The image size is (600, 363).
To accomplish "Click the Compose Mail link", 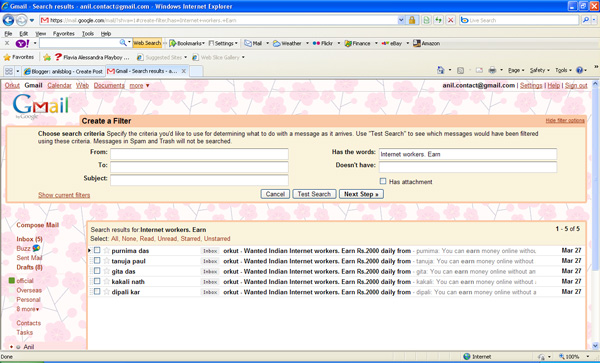I will [38, 225].
